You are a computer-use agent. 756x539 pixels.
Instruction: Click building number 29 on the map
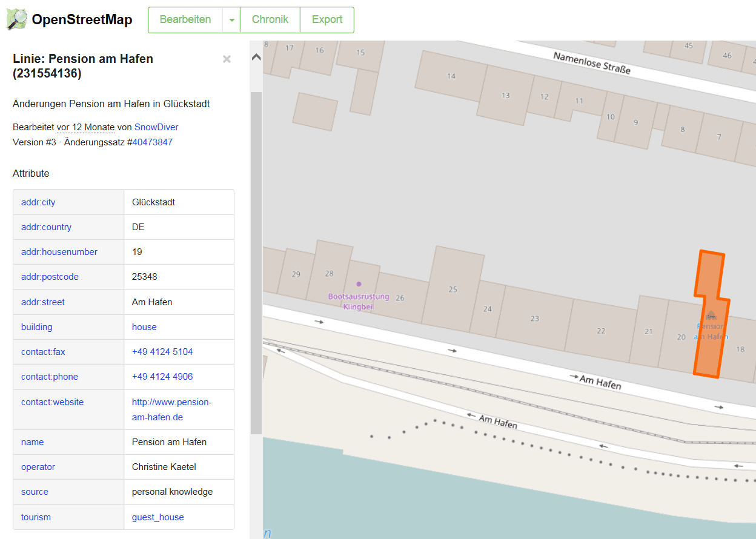(x=296, y=274)
